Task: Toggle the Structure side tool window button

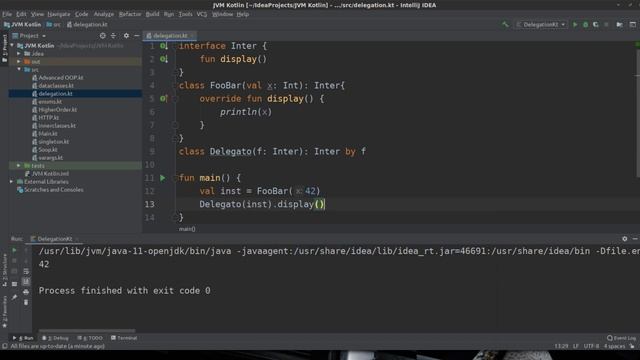Action: pyautogui.click(x=4, y=270)
